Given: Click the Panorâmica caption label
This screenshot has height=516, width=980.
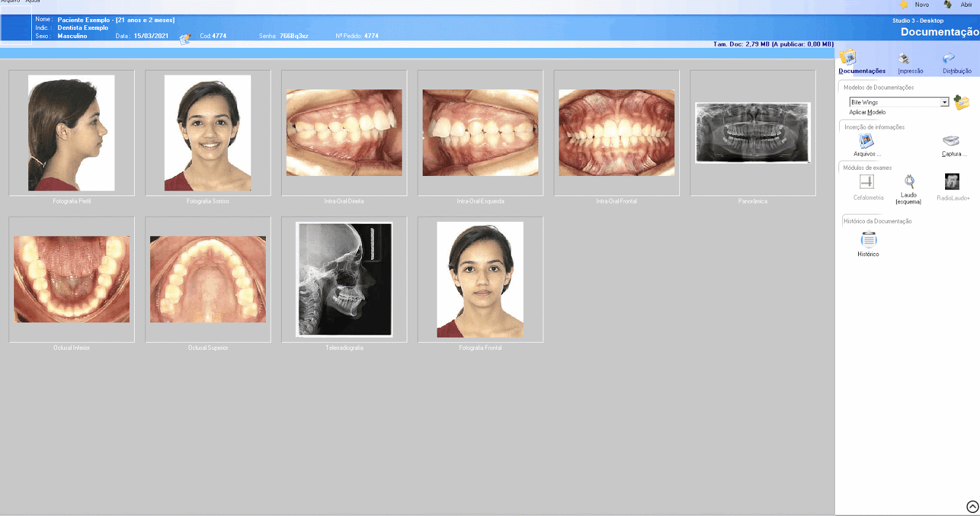Looking at the screenshot, I should click(x=753, y=202).
